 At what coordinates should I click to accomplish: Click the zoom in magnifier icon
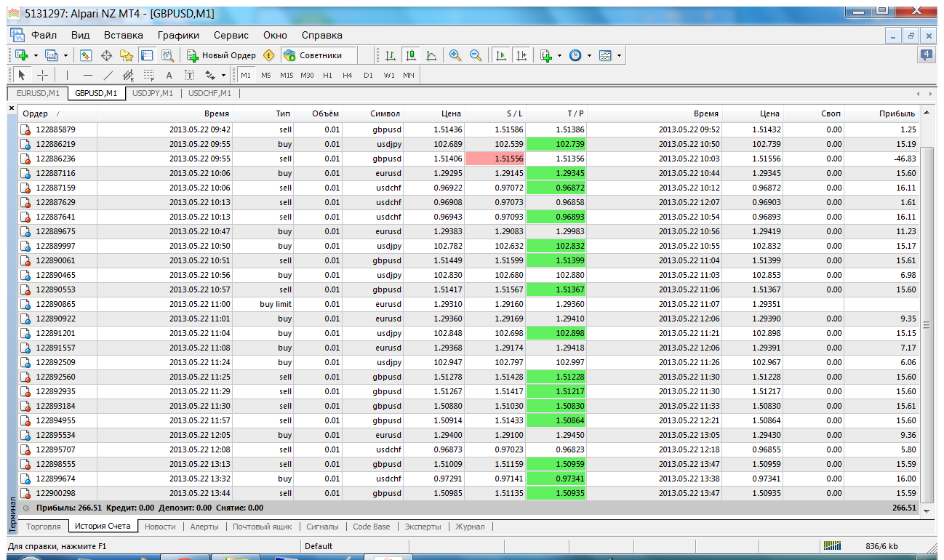(455, 55)
